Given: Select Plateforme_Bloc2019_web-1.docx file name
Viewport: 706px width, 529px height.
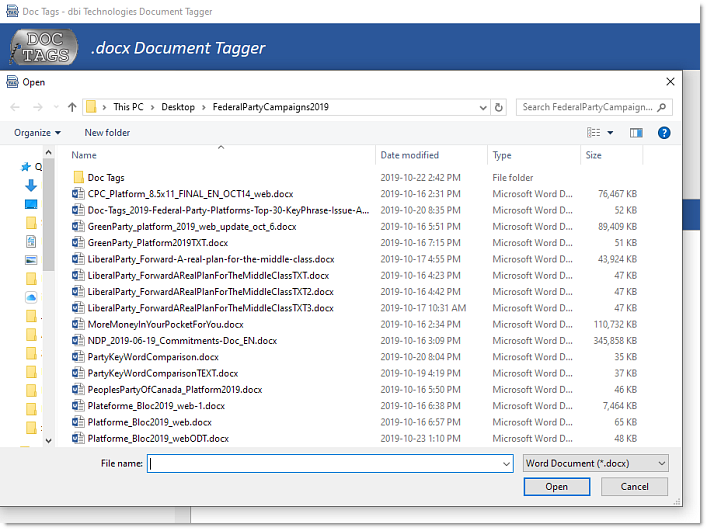Looking at the screenshot, I should [156, 406].
